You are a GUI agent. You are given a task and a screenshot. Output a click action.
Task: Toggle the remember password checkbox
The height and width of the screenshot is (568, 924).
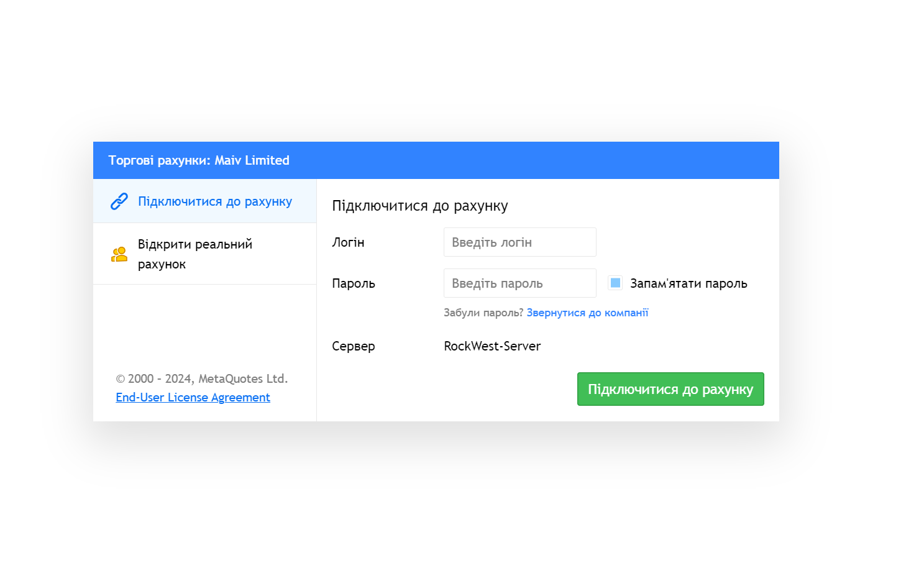(615, 283)
